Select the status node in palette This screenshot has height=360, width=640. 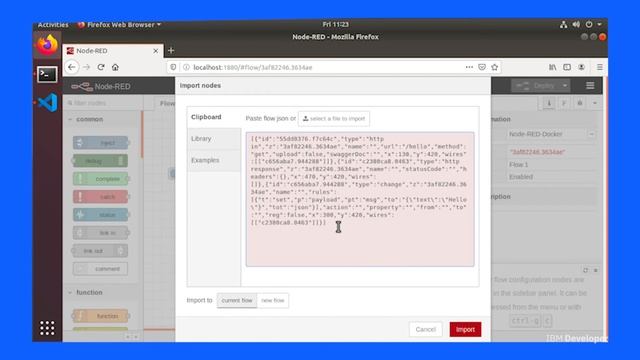click(x=100, y=215)
